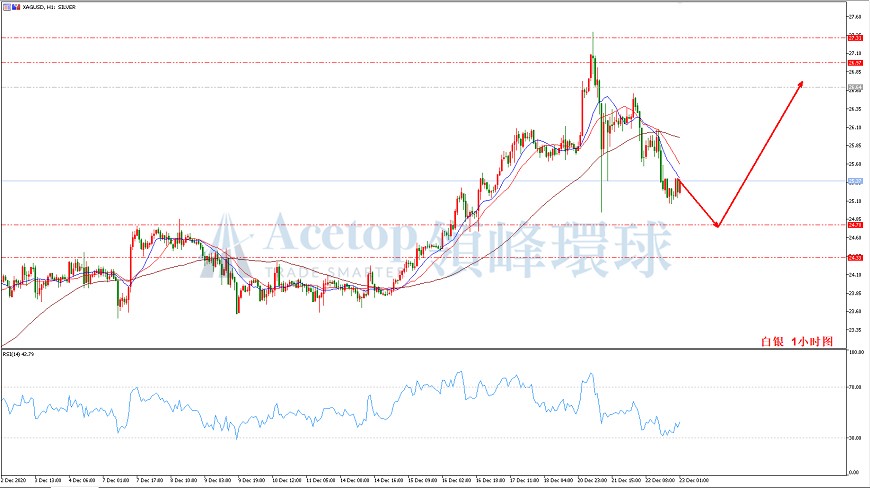The image size is (870, 488).
Task: Click the 20 Dec 23:00 time axis label
Action: (x=593, y=480)
